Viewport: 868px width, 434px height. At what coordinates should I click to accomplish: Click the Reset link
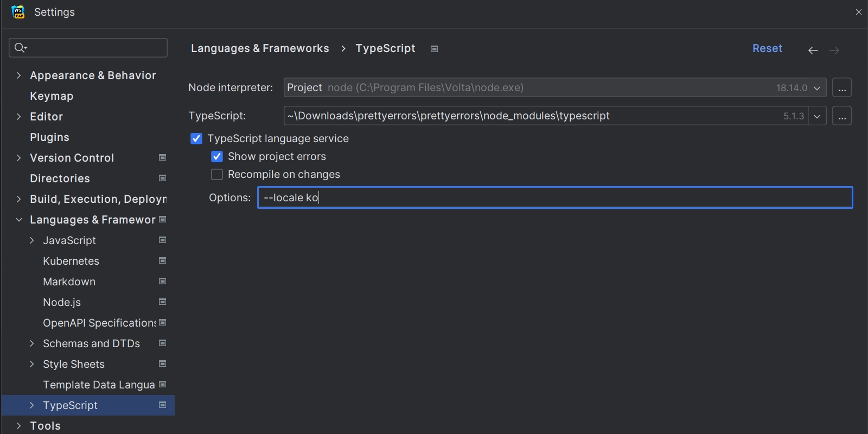pyautogui.click(x=767, y=48)
